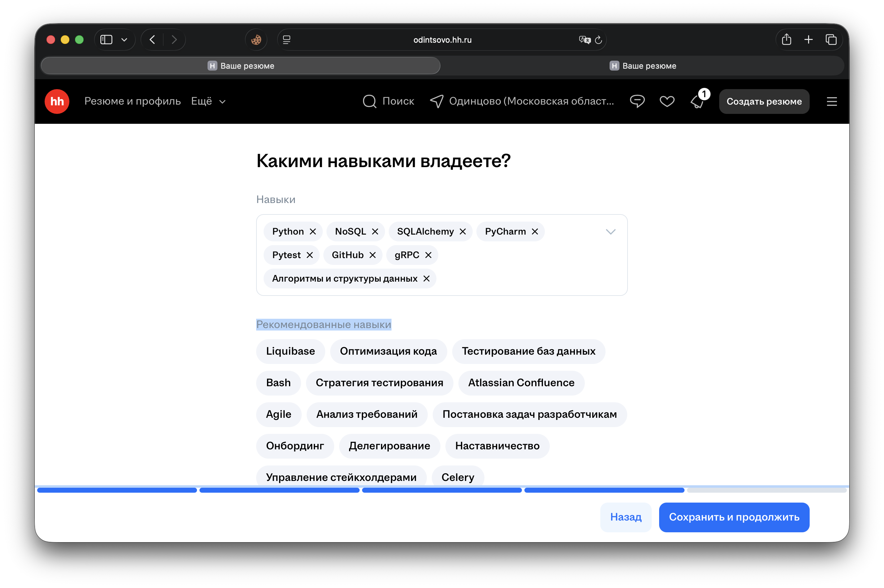Open the chat messages icon
Image resolution: width=884 pixels, height=588 pixels.
[637, 101]
